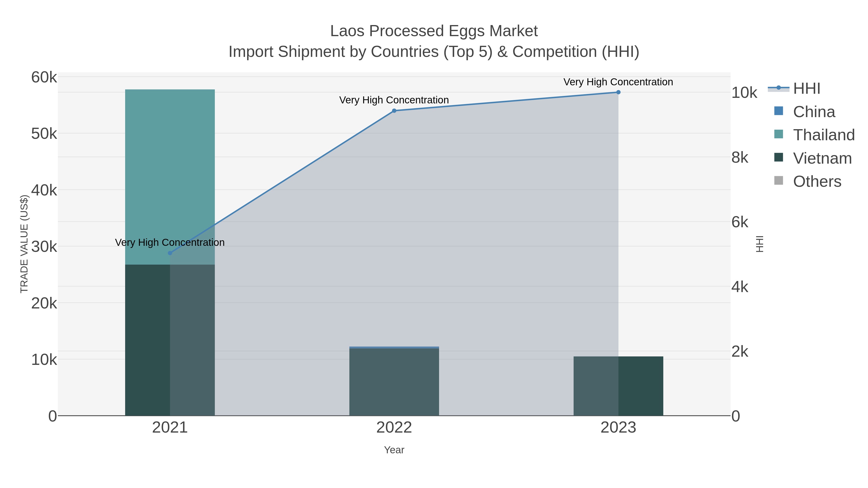Image resolution: width=868 pixels, height=488 pixels.
Task: Click the TRADE VALUE (US$) axis title
Action: click(x=24, y=244)
